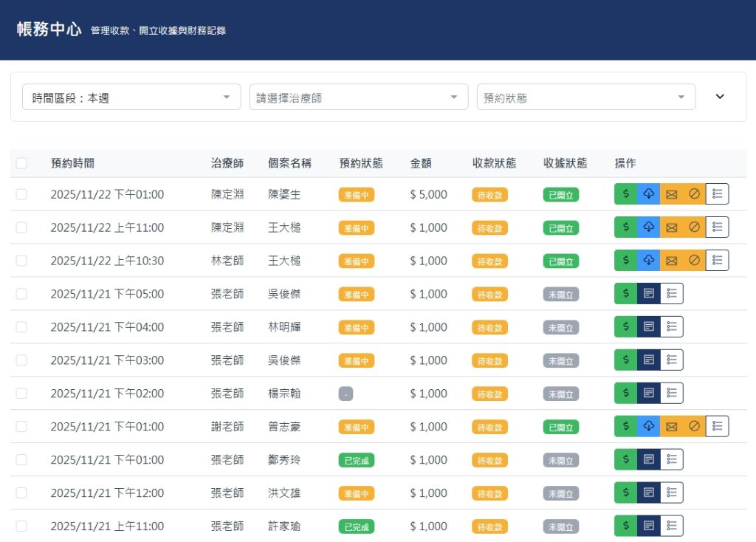Click dollar payment icon for 鄭秀玲
The height and width of the screenshot is (542, 756).
[x=626, y=459]
